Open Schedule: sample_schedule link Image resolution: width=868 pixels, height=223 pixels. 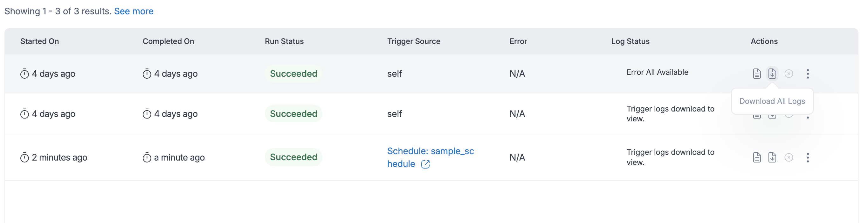(430, 157)
